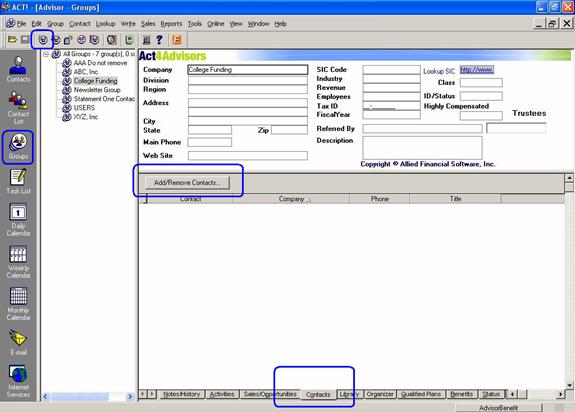Open the Tools menu
This screenshot has height=412, width=575.
(195, 24)
